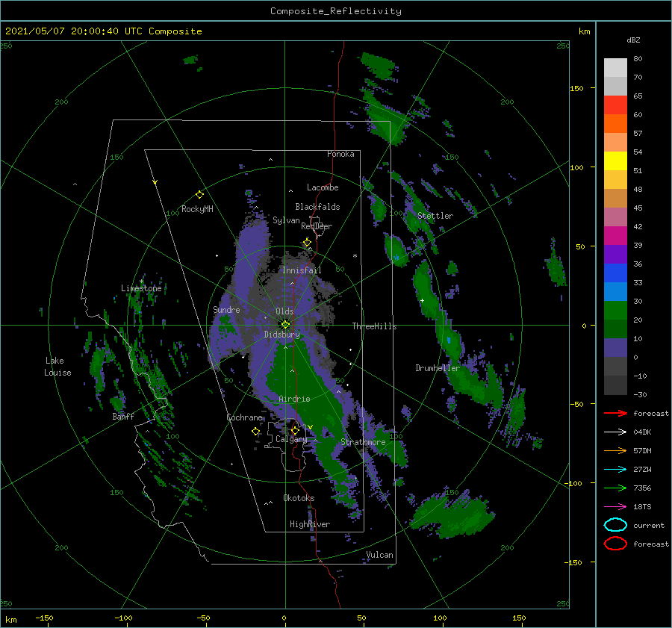Image resolution: width=672 pixels, height=628 pixels.
Task: Select the dark green 20 dBZ swatch
Action: 615,329
